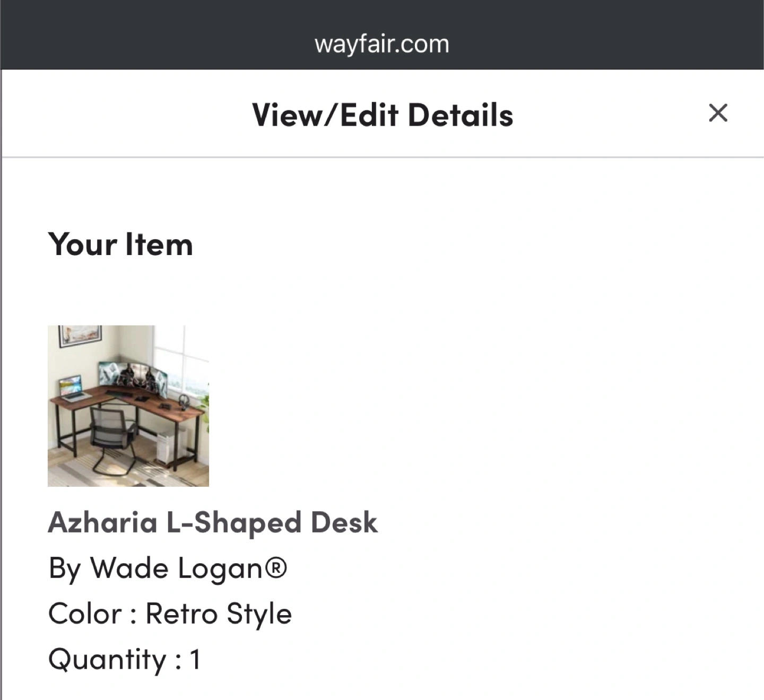Click the quantity value 1
This screenshot has width=764, height=700.
[195, 660]
